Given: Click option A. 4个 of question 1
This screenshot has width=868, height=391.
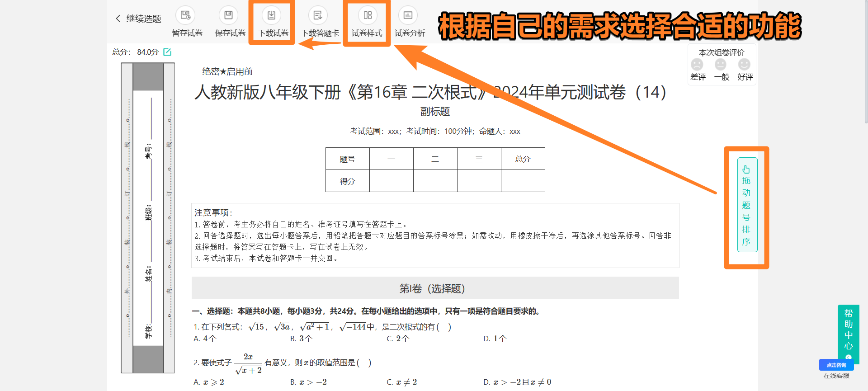Looking at the screenshot, I should coord(205,339).
